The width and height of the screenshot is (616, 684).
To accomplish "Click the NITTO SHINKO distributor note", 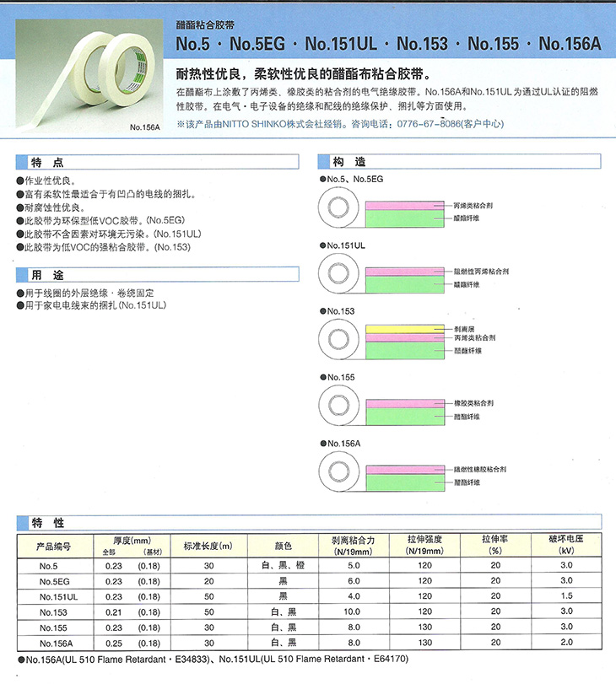I will (340, 124).
